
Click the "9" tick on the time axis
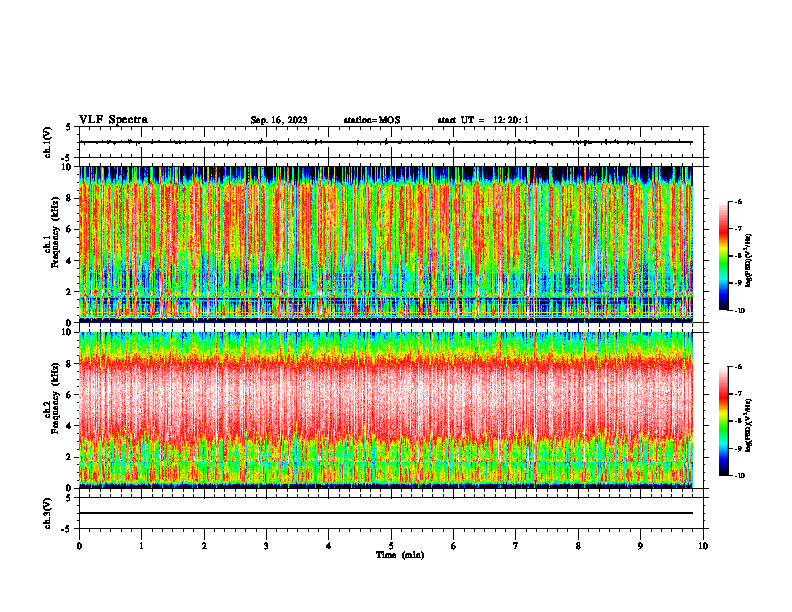click(x=640, y=546)
